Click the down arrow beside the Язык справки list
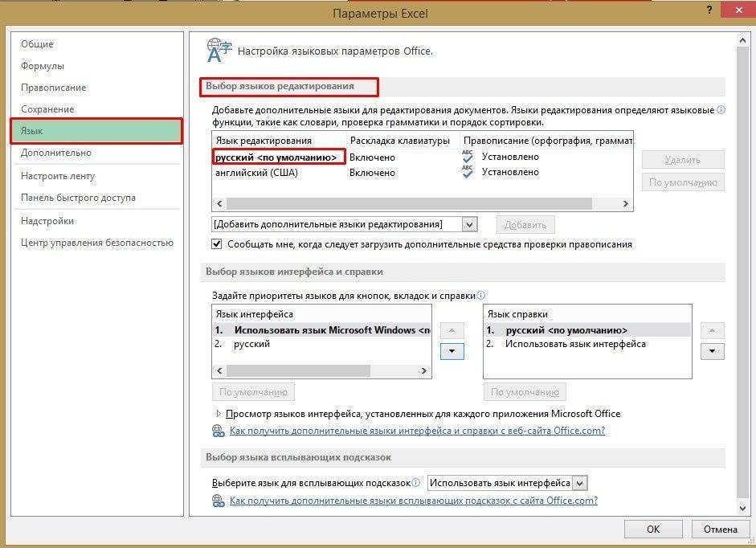The width and height of the screenshot is (756, 548). tap(711, 351)
